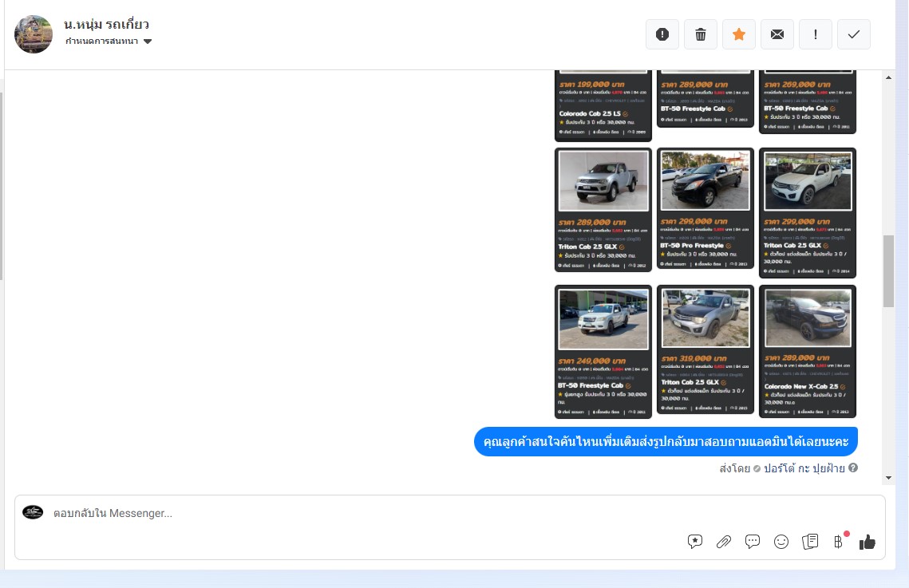Open saved replies speech bubble icon
The width and height of the screenshot is (909, 588).
[753, 542]
